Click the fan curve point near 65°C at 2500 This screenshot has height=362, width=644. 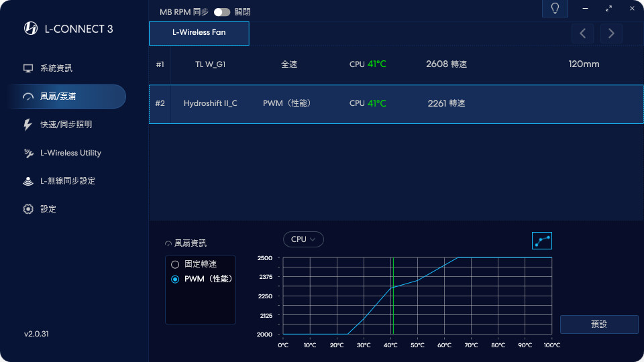[458, 257]
